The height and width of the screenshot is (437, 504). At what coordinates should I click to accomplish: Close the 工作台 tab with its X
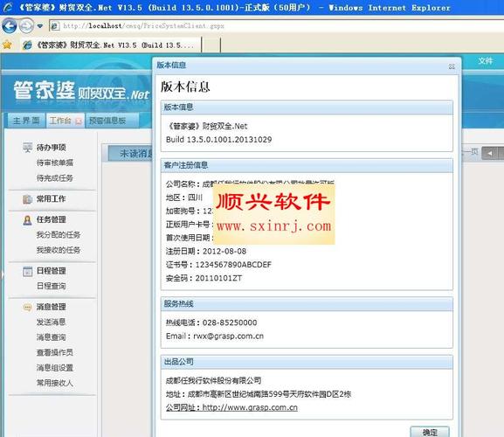[x=79, y=121]
